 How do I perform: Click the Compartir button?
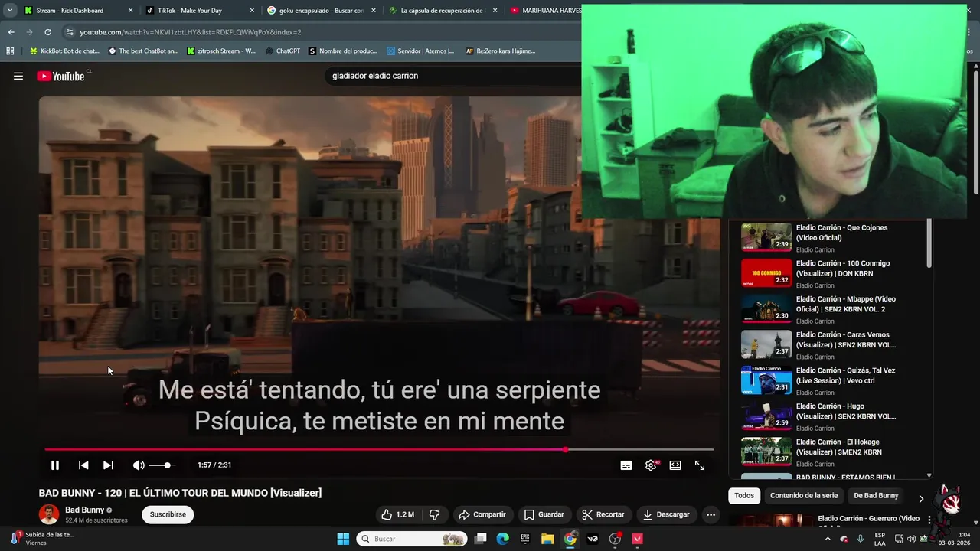tap(482, 514)
